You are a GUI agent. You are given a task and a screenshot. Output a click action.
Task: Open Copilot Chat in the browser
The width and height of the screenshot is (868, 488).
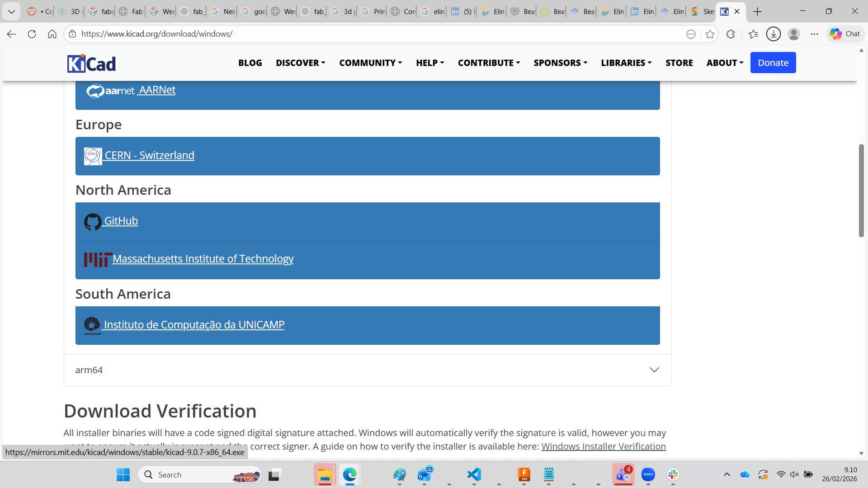844,33
